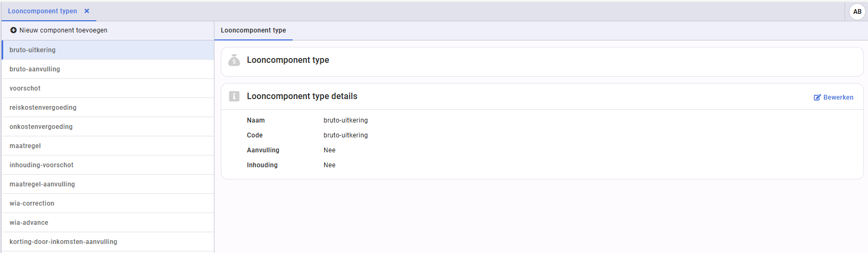The height and width of the screenshot is (253, 868).
Task: Click the info icon beside type details
Action: point(234,96)
